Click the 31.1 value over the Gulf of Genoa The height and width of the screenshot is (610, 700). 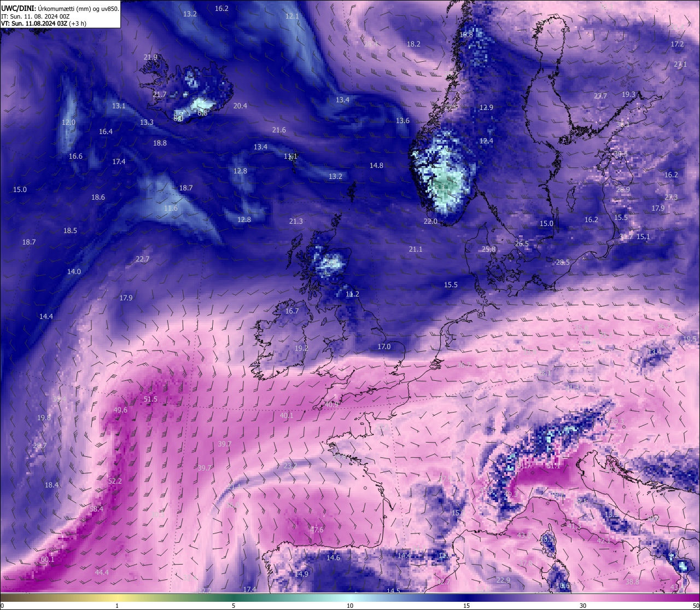[x=553, y=466]
